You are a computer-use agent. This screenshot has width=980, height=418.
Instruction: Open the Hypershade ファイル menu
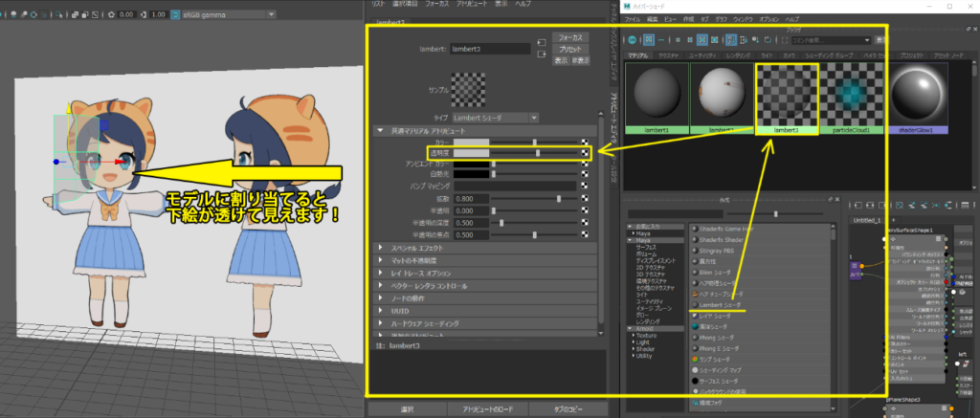[x=632, y=20]
